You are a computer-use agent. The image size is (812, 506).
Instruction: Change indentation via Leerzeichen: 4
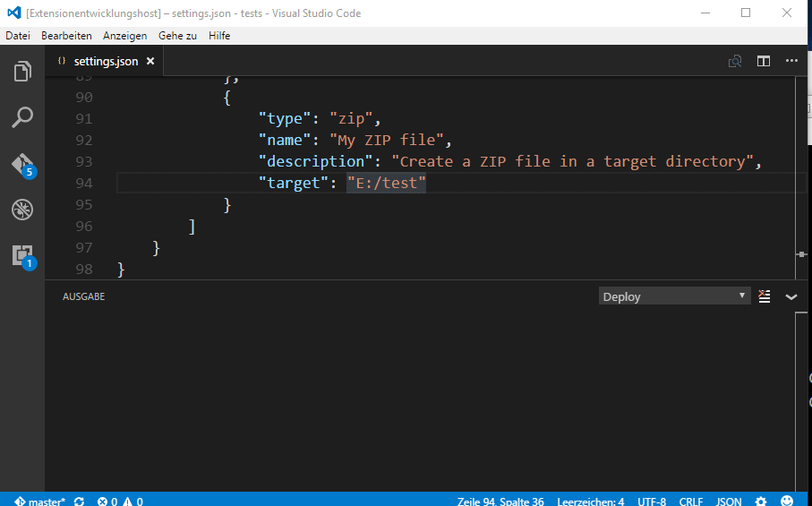[x=590, y=501]
